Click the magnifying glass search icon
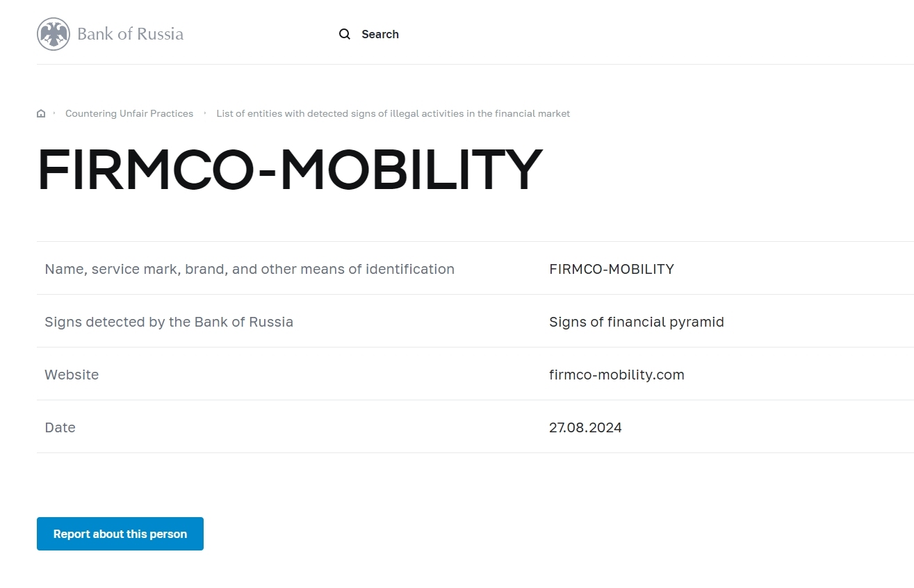Screen dimensions: 914x588 [344, 34]
